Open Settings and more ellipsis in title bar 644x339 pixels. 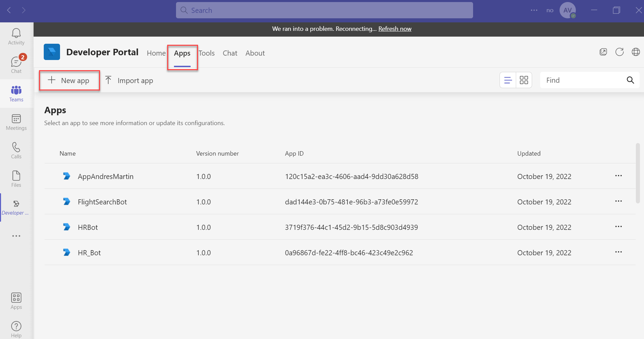pyautogui.click(x=534, y=10)
